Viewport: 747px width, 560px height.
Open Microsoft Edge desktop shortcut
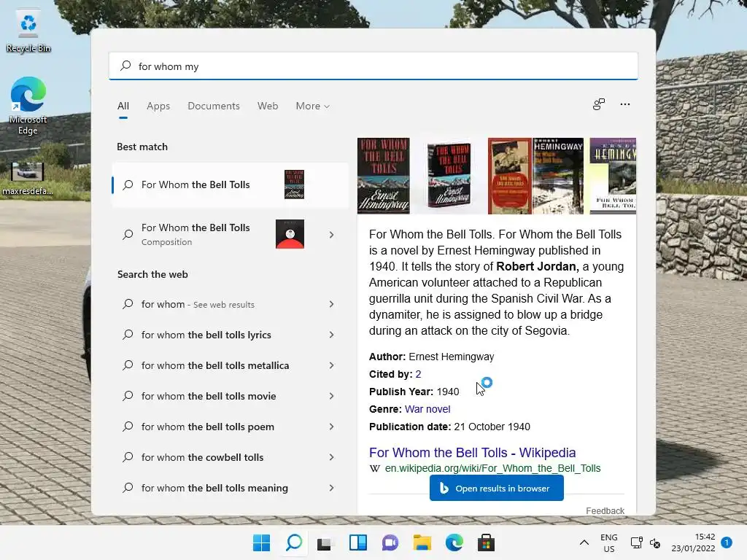point(28,106)
